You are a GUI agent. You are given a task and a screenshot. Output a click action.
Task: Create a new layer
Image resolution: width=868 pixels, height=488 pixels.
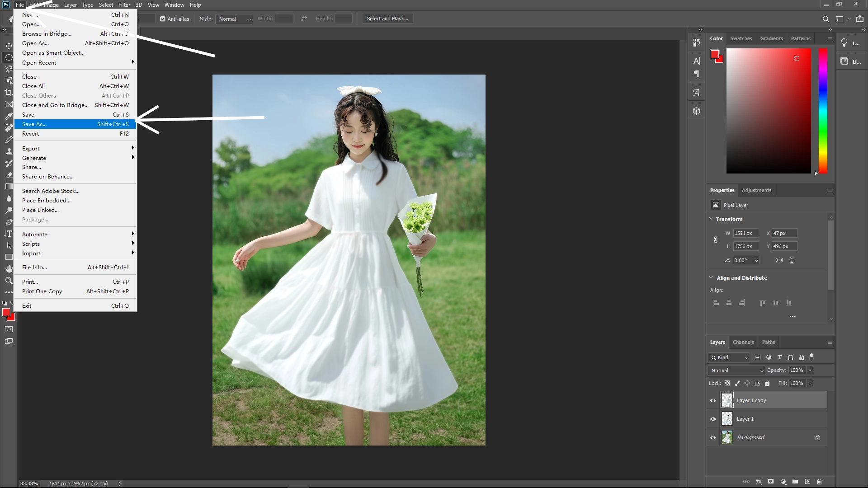point(807,482)
